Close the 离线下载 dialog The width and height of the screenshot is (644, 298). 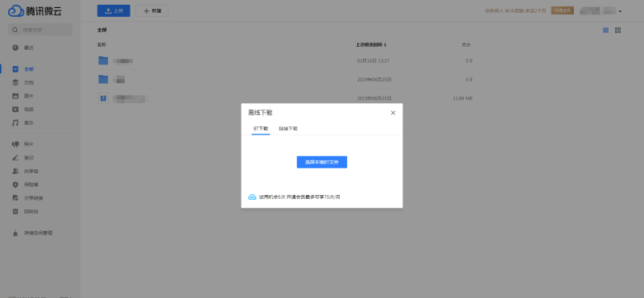point(393,113)
